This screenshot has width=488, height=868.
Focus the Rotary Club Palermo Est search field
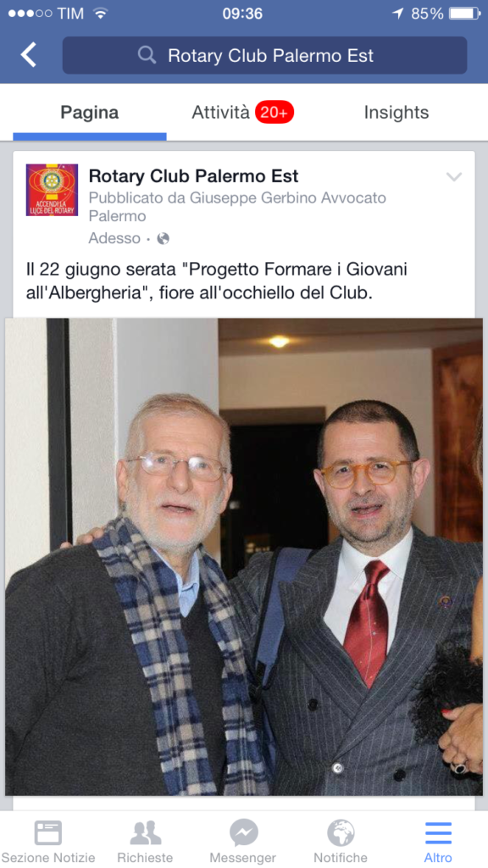(x=264, y=55)
